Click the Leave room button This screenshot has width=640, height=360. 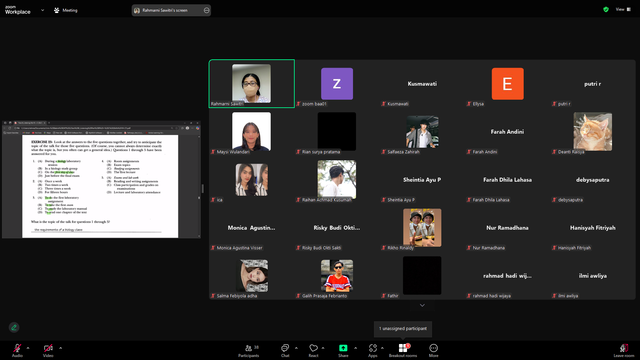click(x=624, y=350)
